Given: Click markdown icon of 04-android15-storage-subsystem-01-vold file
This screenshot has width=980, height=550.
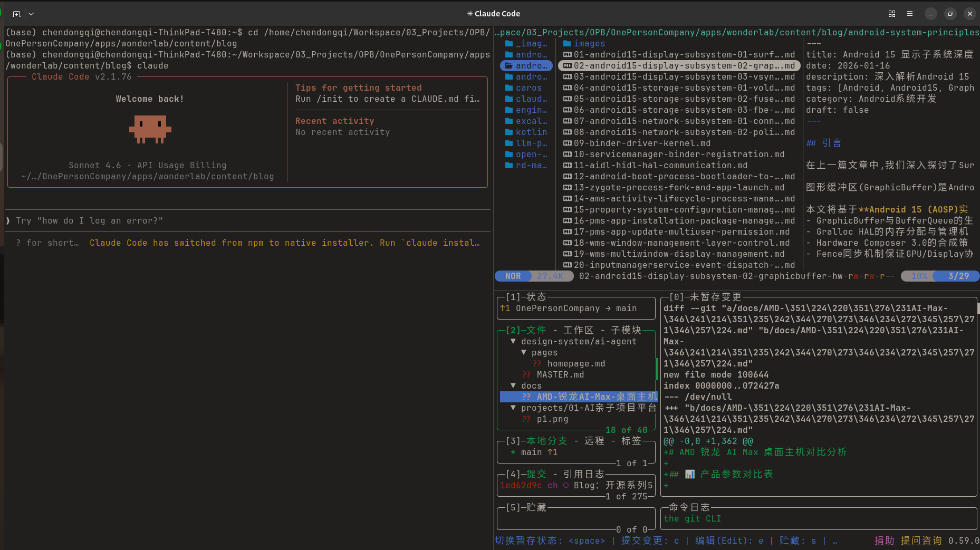Looking at the screenshot, I should (567, 88).
